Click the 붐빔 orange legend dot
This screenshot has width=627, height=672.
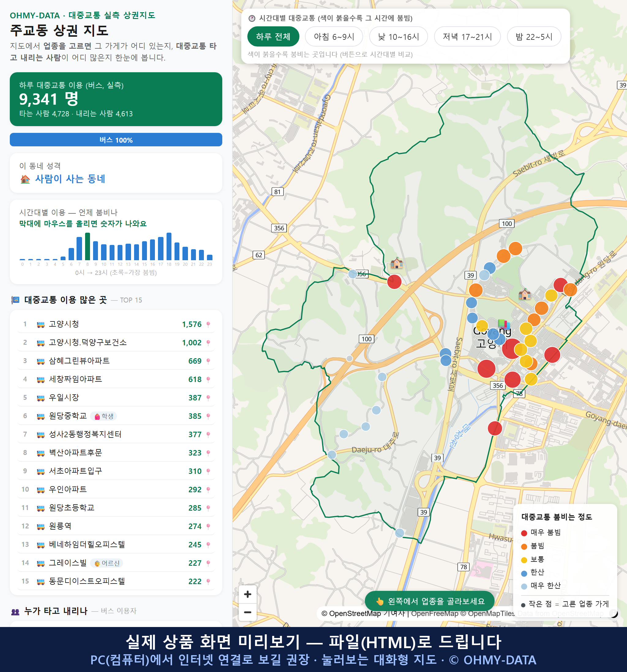(x=524, y=546)
